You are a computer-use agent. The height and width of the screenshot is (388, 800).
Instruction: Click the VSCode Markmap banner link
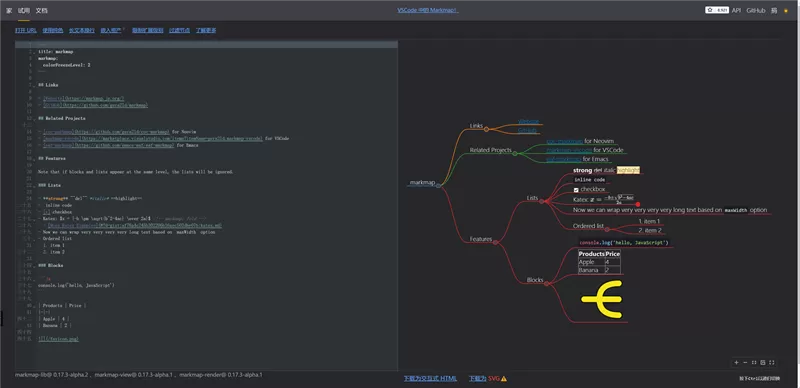click(x=428, y=10)
